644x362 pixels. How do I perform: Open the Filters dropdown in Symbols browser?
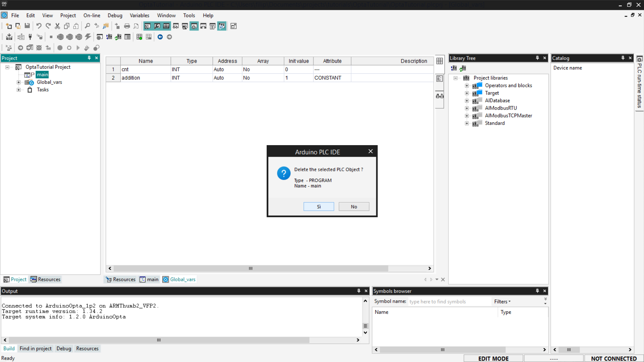coord(502,302)
